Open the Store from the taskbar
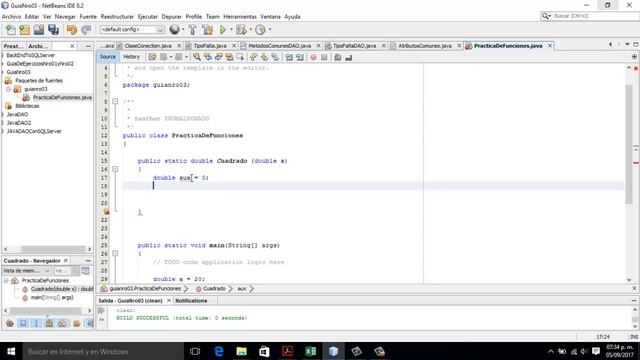640x360 pixels. (264, 351)
